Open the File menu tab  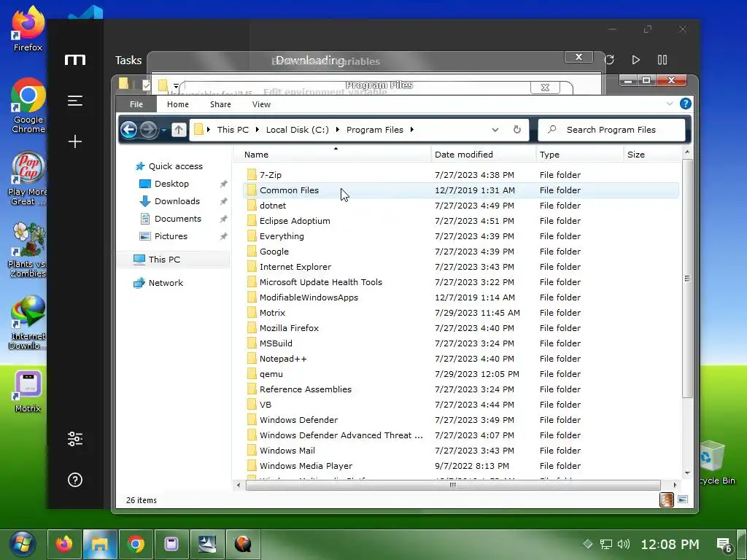[x=136, y=104]
